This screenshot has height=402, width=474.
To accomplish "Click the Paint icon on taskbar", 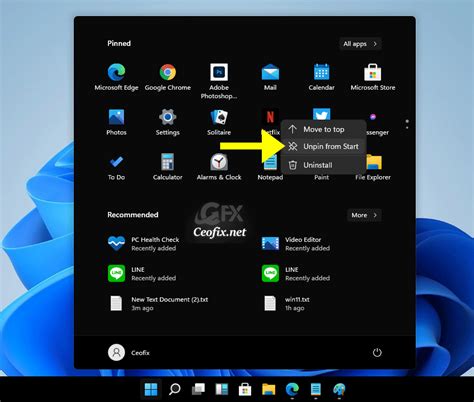I will tap(339, 389).
